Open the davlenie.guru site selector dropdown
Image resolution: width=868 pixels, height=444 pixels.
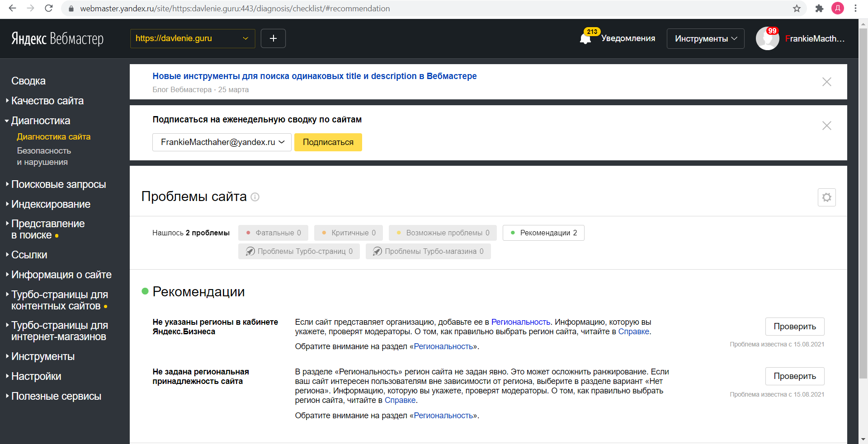(192, 38)
